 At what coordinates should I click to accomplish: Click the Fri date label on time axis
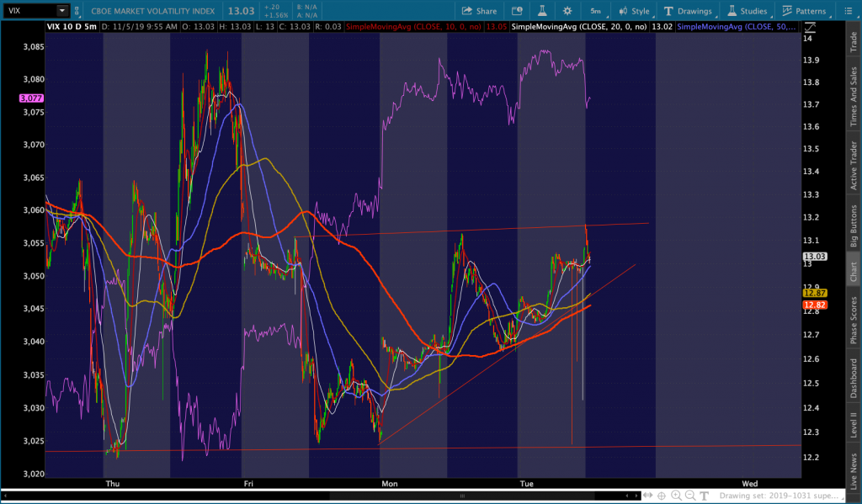pos(248,484)
